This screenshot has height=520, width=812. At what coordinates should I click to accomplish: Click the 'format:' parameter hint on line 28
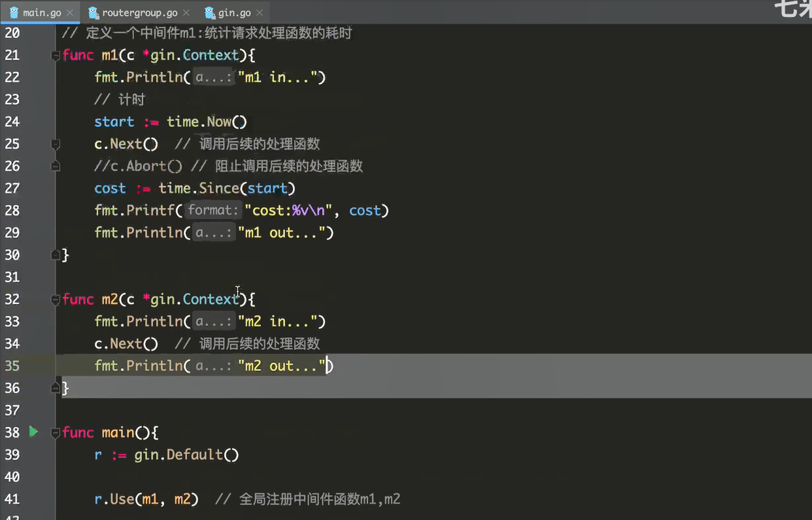tap(213, 211)
